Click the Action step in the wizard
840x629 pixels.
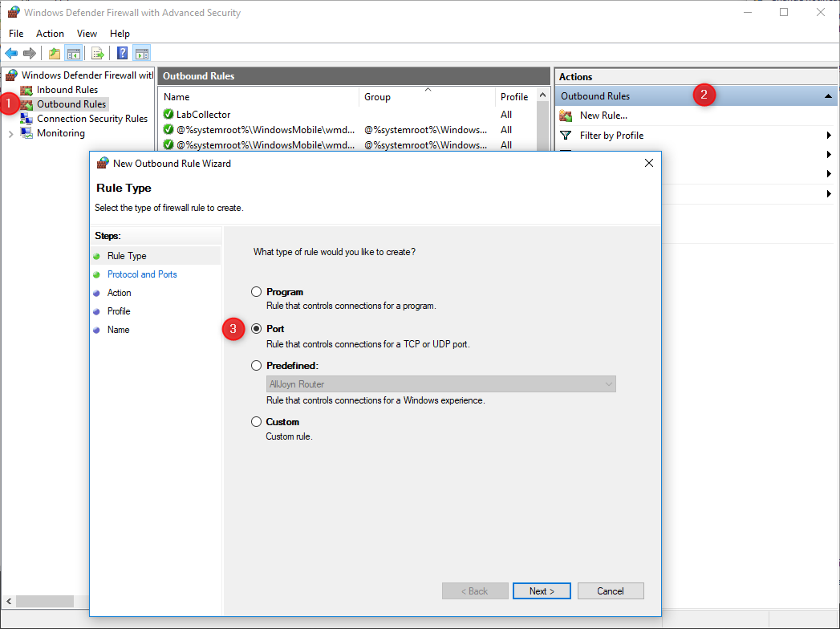click(119, 293)
